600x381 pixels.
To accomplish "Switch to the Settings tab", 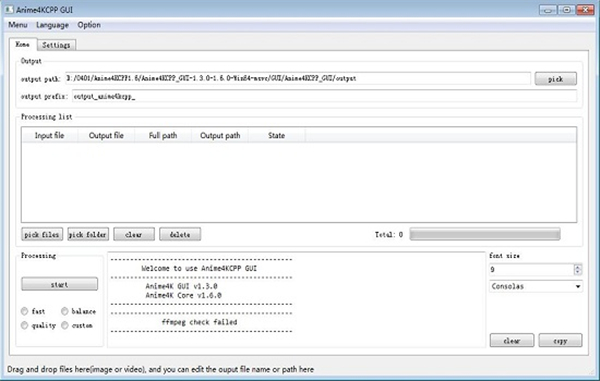I will 56,45.
